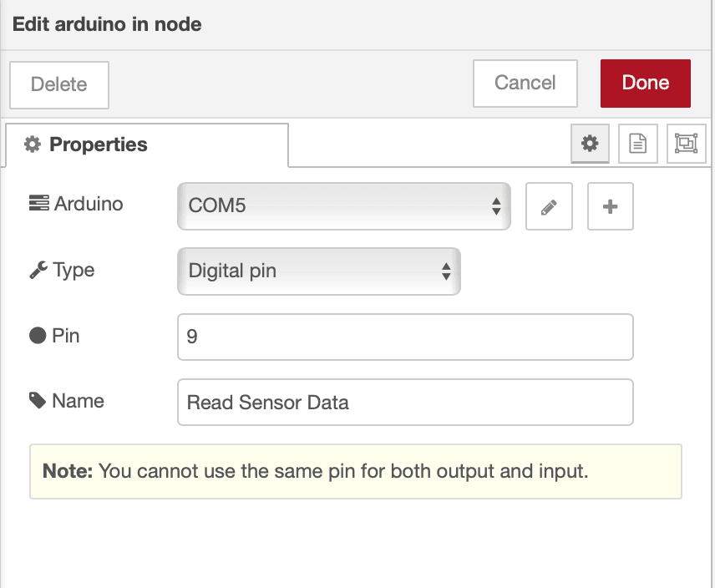Click the gear icon on the Properties tab
The width and height of the screenshot is (715, 588).
32,144
